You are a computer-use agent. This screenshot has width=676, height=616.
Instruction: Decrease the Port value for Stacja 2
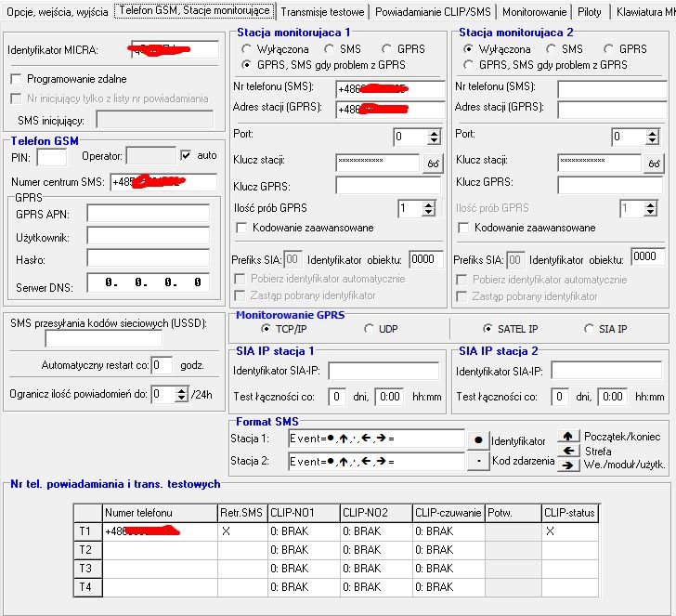[652, 140]
